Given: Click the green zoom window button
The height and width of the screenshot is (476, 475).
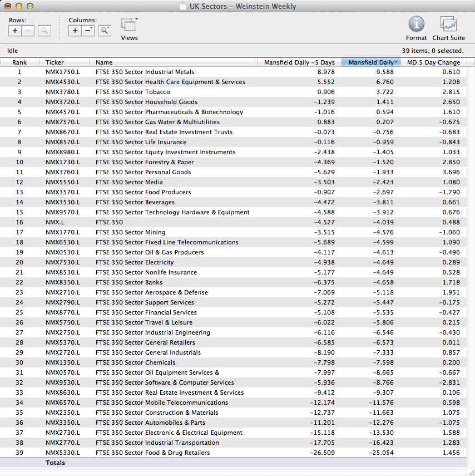Looking at the screenshot, I should pyautogui.click(x=30, y=6).
